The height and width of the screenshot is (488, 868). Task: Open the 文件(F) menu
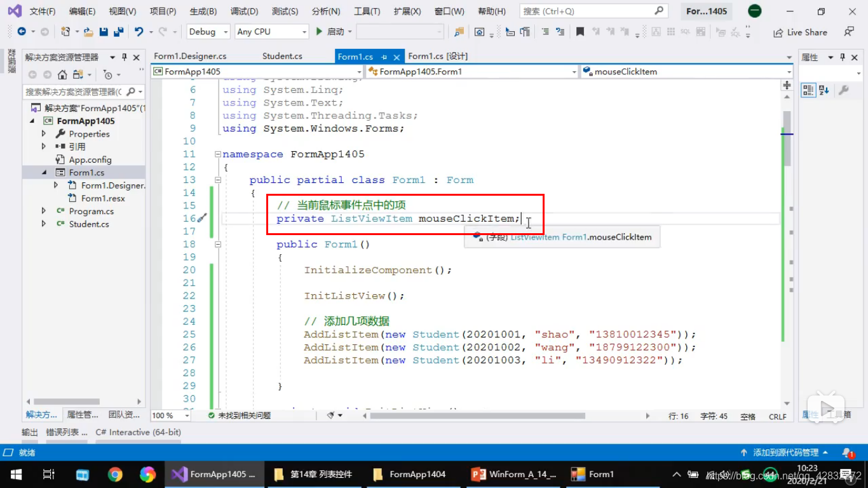tap(43, 11)
